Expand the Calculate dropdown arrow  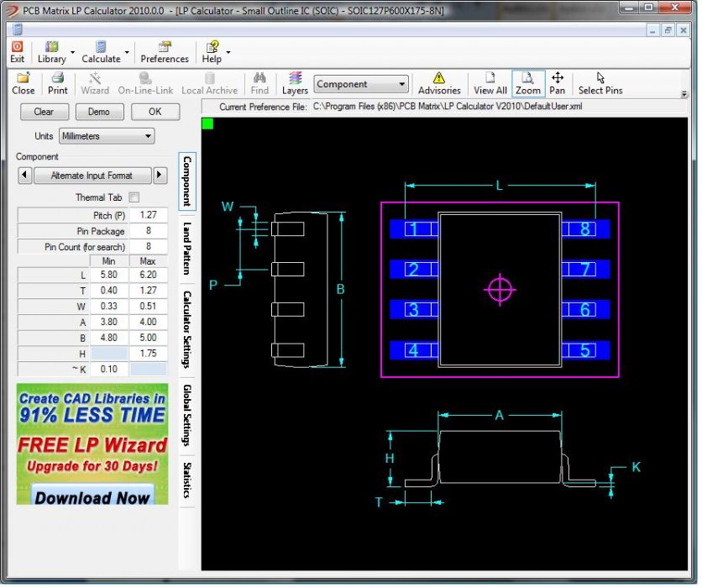click(127, 52)
